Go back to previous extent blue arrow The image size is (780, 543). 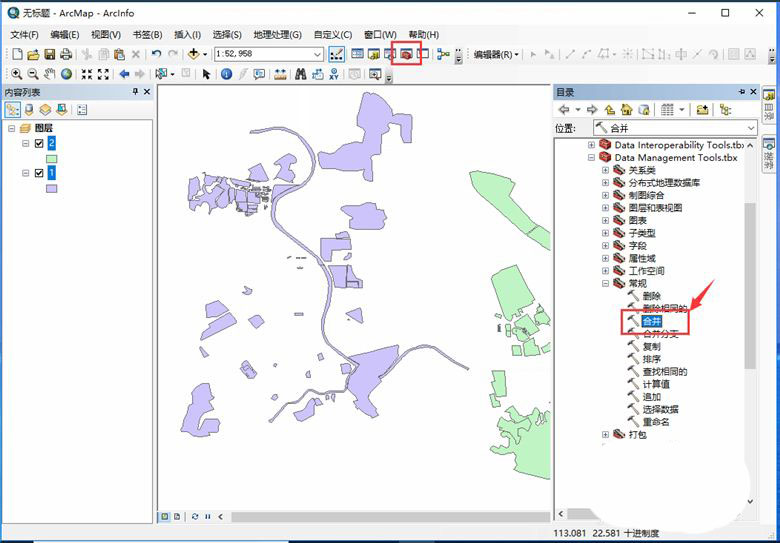point(124,74)
